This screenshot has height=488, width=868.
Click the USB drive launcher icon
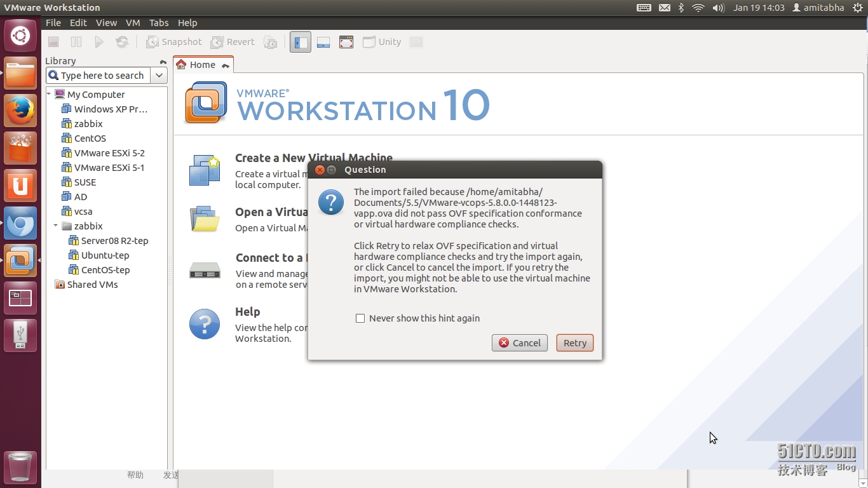(x=20, y=335)
